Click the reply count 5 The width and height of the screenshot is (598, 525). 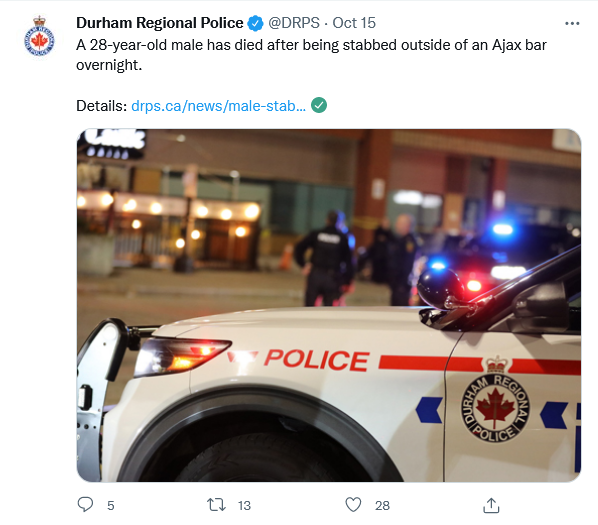coord(111,506)
